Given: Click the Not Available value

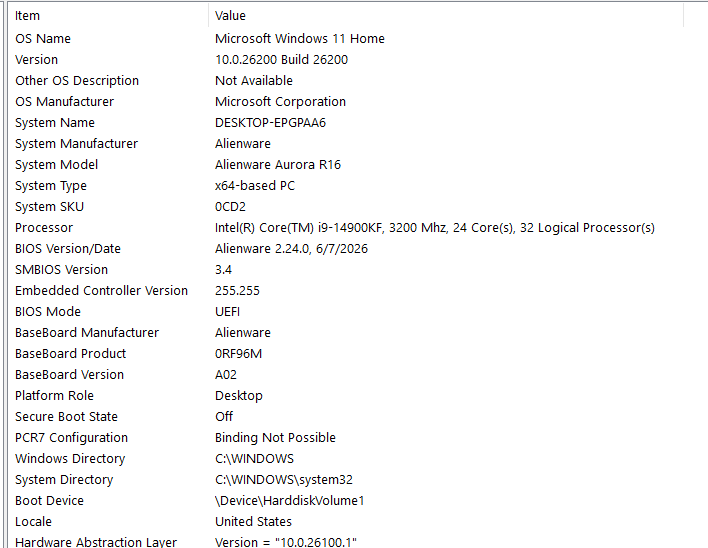Looking at the screenshot, I should point(254,81).
